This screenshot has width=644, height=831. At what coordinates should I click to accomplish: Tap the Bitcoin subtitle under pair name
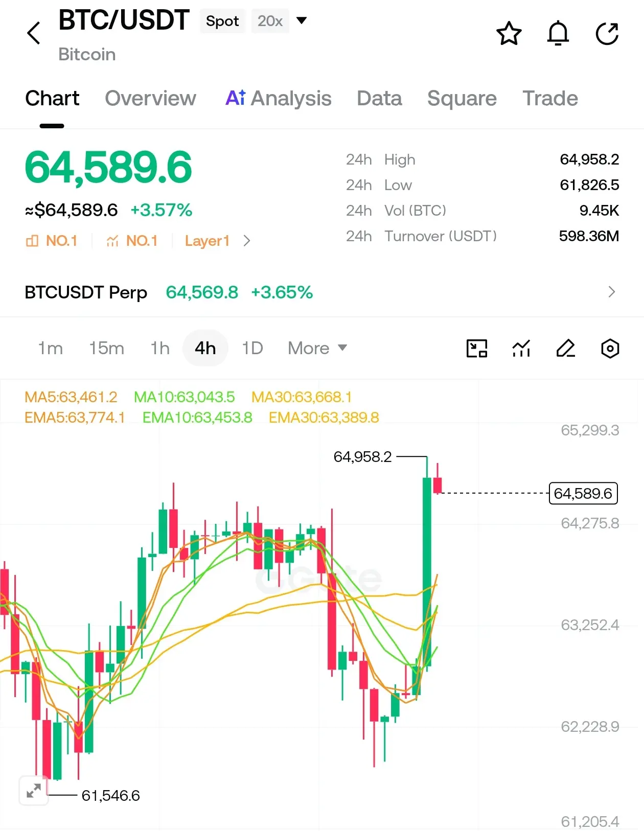pyautogui.click(x=87, y=54)
